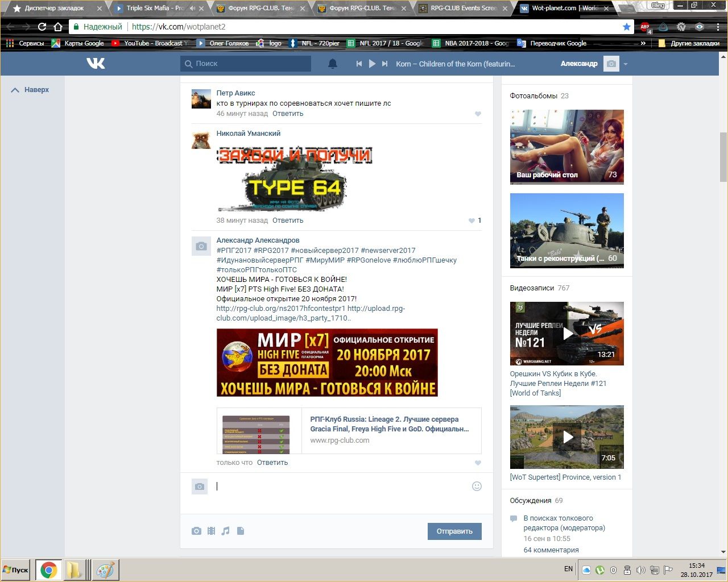Reply to Петр Авикс via Ответить

(288, 114)
